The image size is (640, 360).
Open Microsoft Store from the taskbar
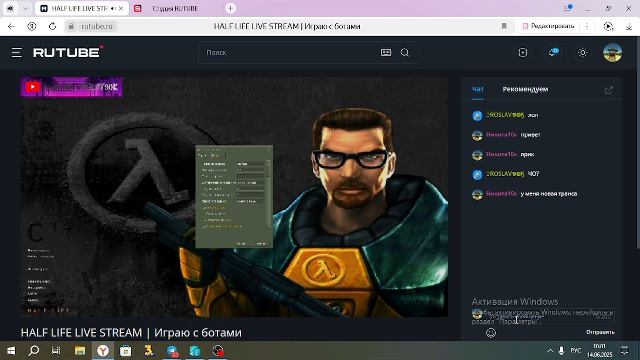coord(126,351)
